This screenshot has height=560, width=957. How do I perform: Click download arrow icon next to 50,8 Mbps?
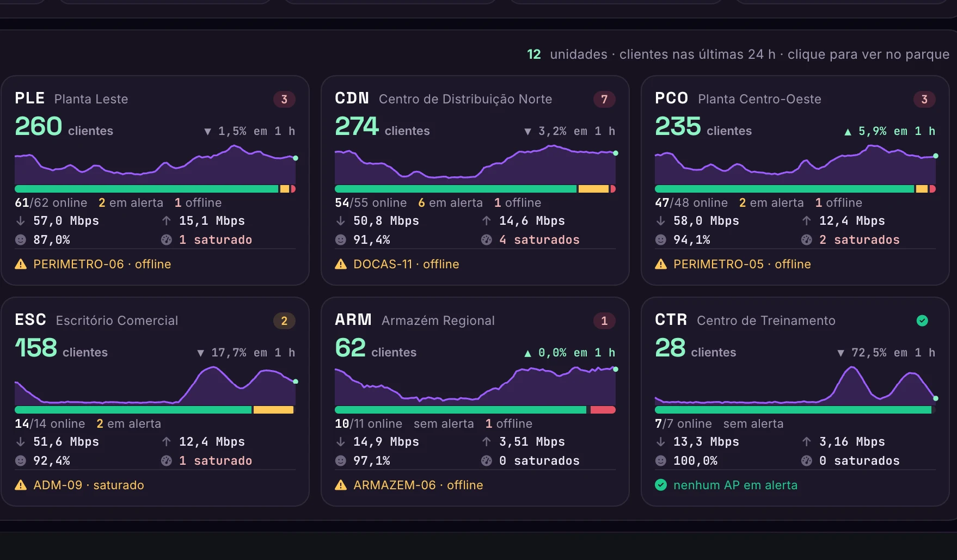341,221
